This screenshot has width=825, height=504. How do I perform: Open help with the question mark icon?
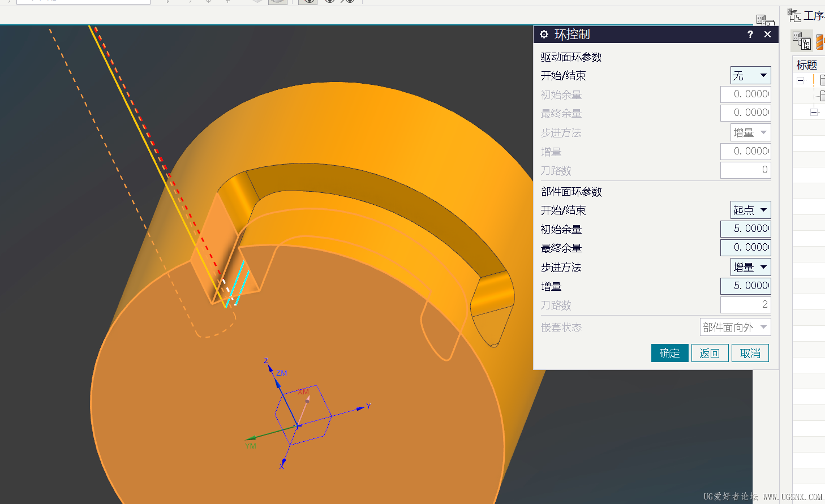pos(750,35)
